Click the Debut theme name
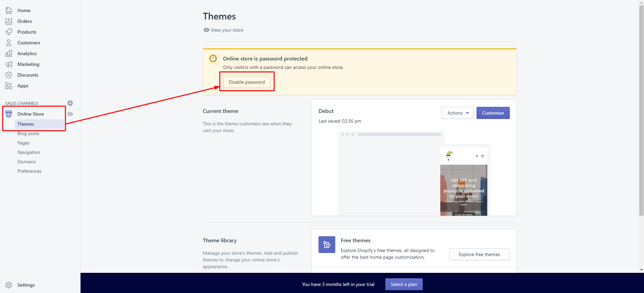The width and height of the screenshot is (644, 293). (x=326, y=111)
